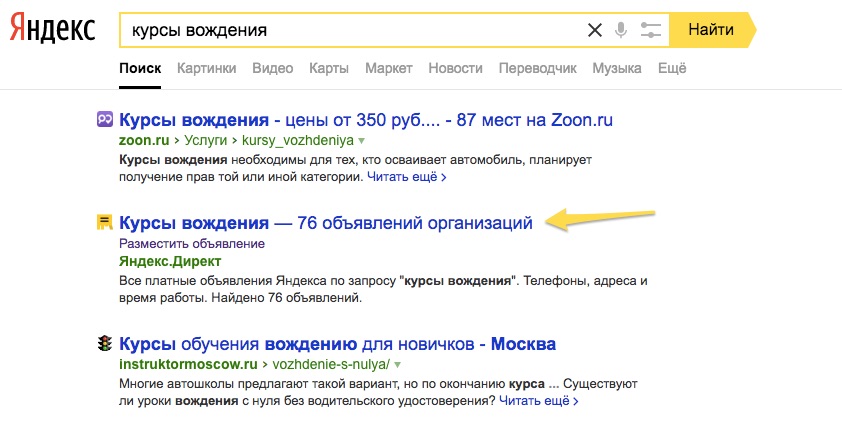The width and height of the screenshot is (842, 429).
Task: Clear the search field with X icon
Action: tap(595, 30)
